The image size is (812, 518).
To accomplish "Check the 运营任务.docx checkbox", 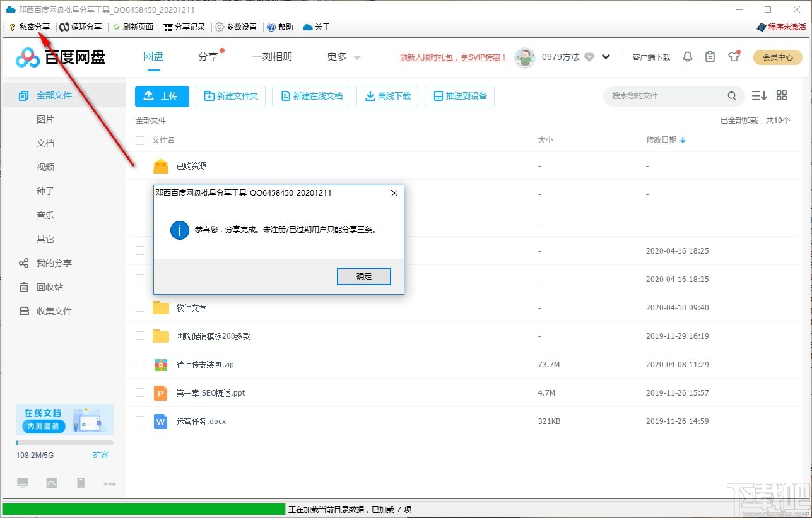I will 140,421.
